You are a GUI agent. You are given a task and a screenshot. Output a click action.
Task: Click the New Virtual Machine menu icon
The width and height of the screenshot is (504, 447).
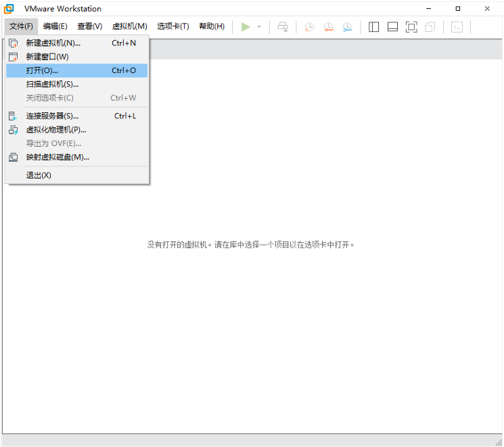coord(13,43)
